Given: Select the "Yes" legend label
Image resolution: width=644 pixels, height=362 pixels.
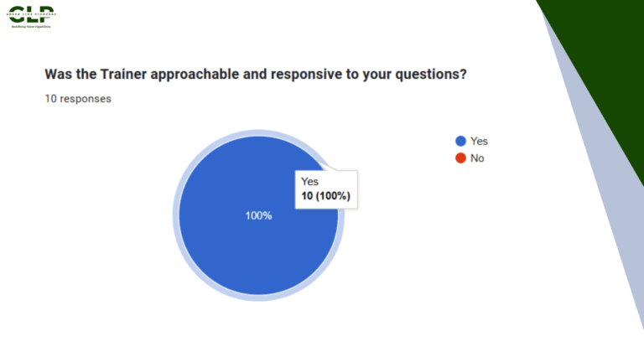Looking at the screenshot, I should click(479, 142).
